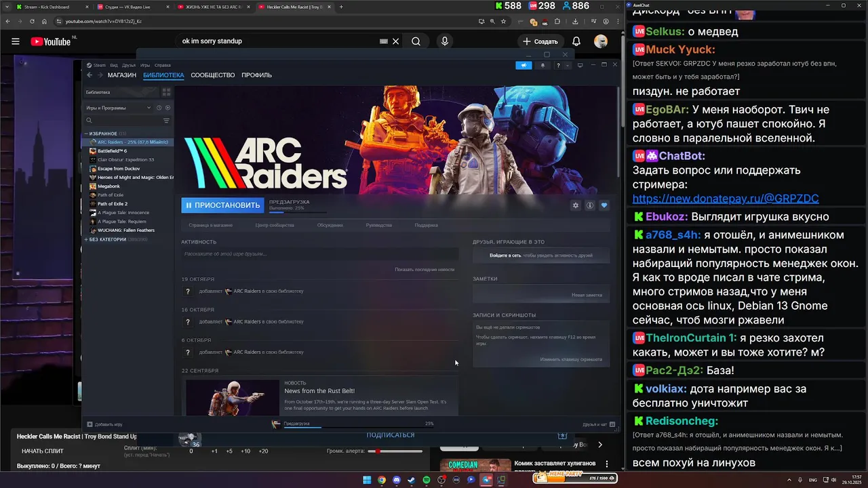Open the Справка menu in Steam
The height and width of the screenshot is (488, 868).
coord(162,65)
